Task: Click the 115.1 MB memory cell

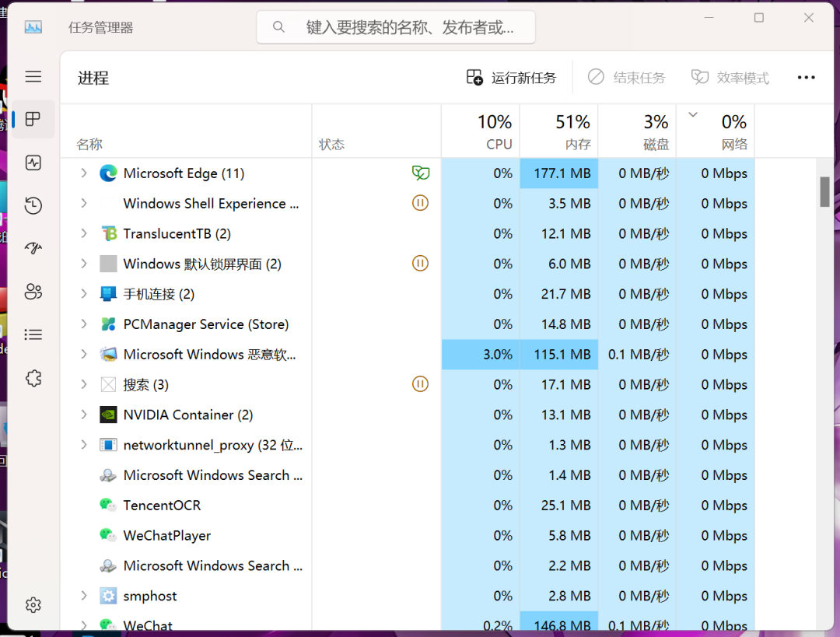Action: pos(558,354)
